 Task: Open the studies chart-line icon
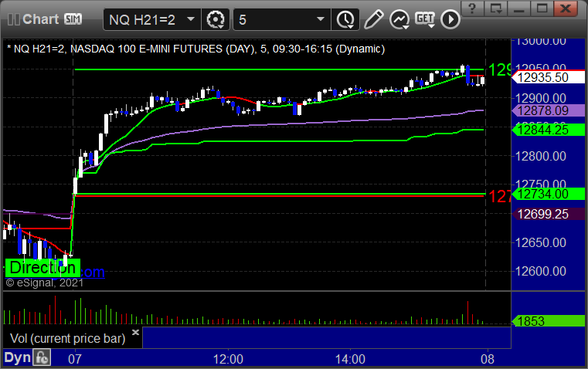[x=399, y=19]
